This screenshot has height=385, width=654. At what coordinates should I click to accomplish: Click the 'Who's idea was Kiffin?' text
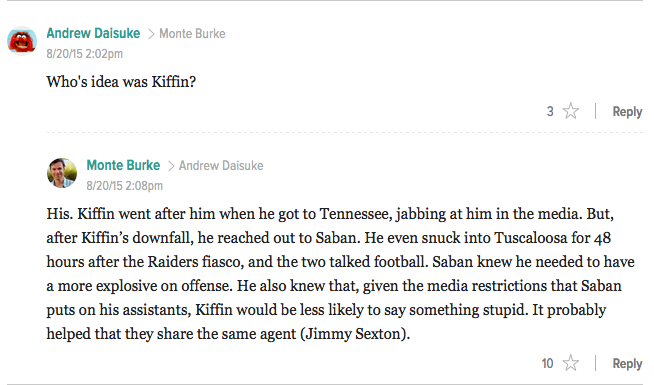pyautogui.click(x=121, y=82)
